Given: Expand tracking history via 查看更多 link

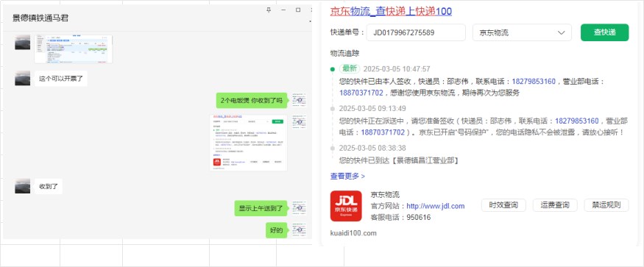Looking at the screenshot, I should 347,176.
